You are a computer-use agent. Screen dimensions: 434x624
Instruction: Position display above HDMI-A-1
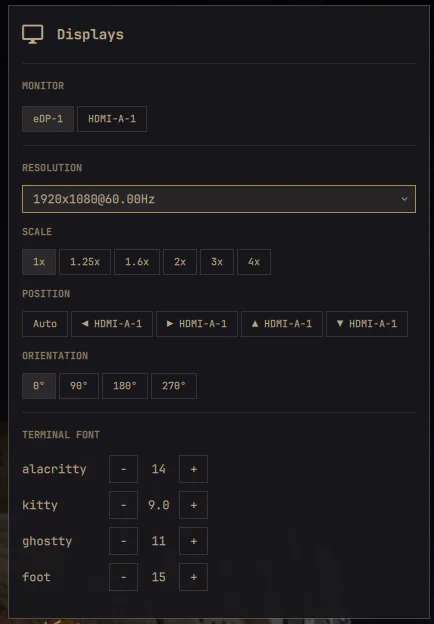pyautogui.click(x=282, y=324)
